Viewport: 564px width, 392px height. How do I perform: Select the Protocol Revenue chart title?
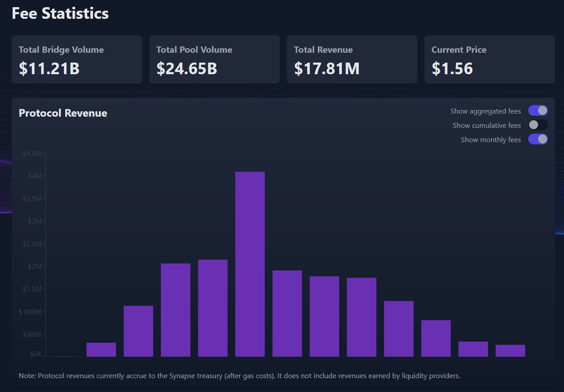point(63,113)
